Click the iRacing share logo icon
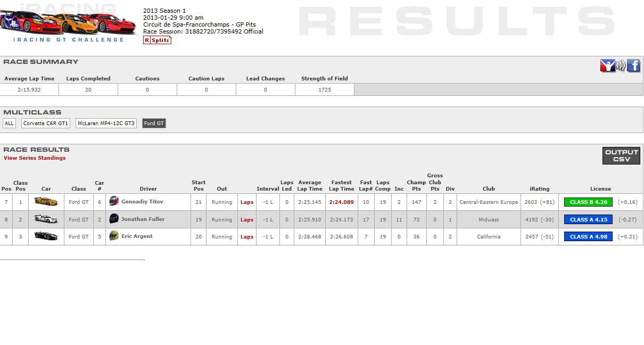Image resolution: width=644 pixels, height=345 pixels. pos(607,65)
